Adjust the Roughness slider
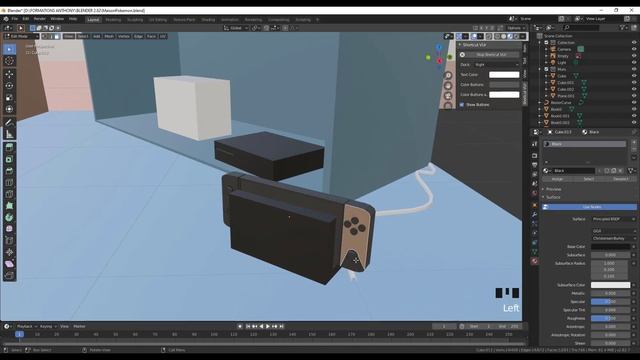Viewport: 640px width, 360px height. pyautogui.click(x=611, y=318)
